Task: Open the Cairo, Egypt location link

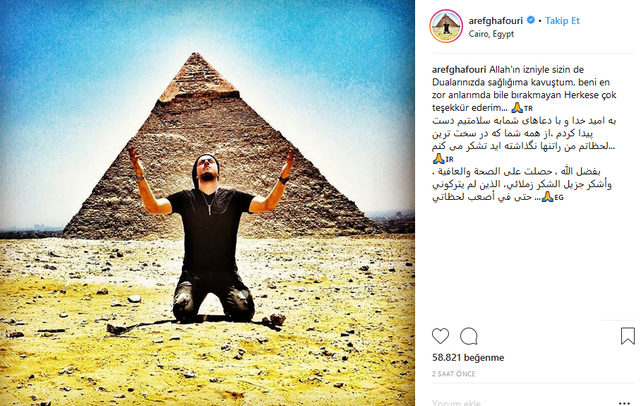Action: 491,34
